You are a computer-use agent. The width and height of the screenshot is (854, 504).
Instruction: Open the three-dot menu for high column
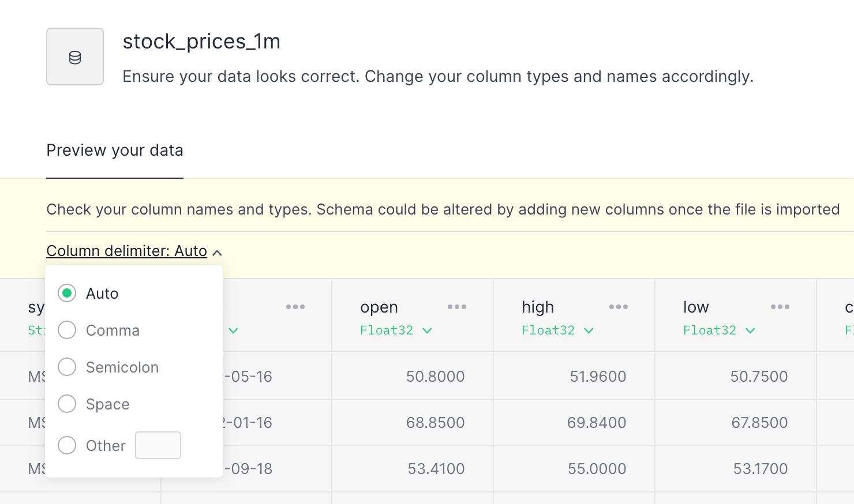click(618, 307)
